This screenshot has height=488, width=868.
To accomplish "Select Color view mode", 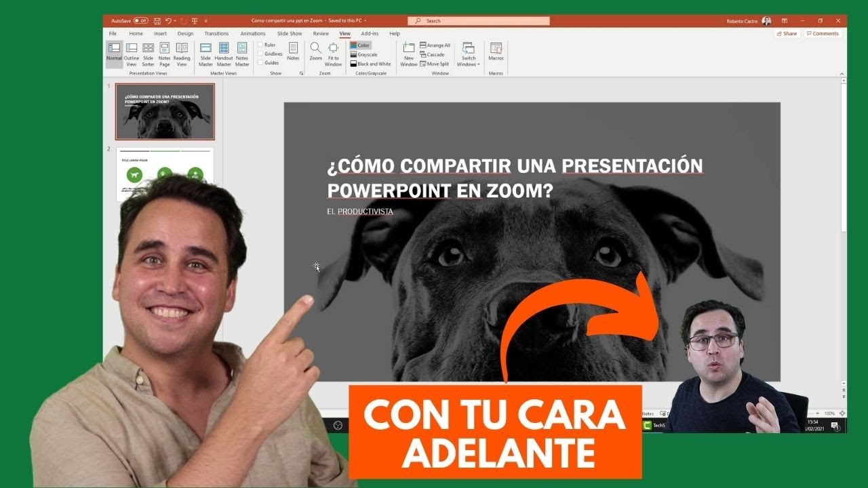I will [x=360, y=45].
